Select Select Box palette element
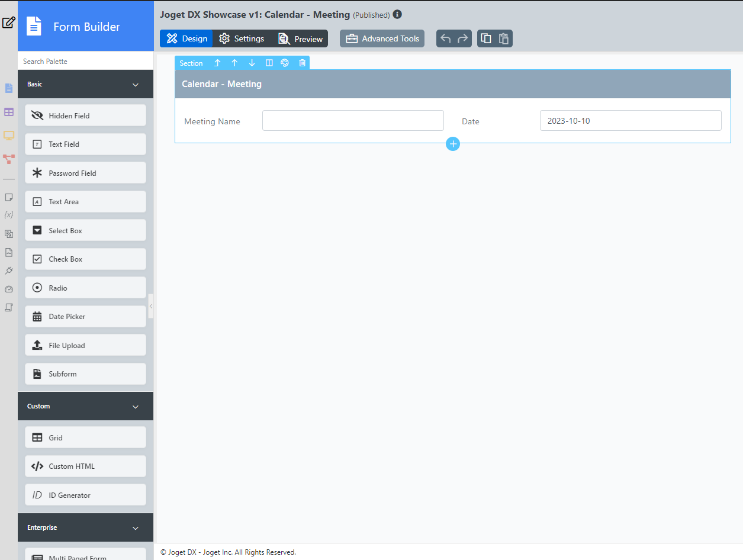743x560 pixels. 85,230
